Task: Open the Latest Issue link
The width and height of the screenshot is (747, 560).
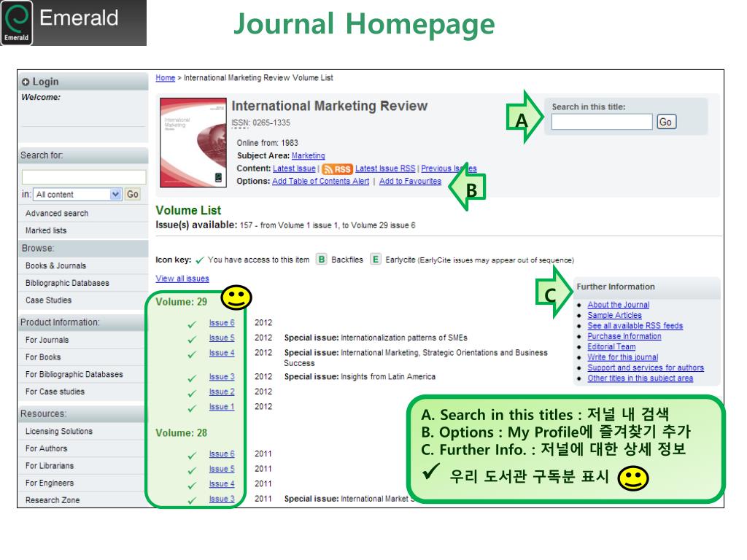Action: click(x=294, y=168)
